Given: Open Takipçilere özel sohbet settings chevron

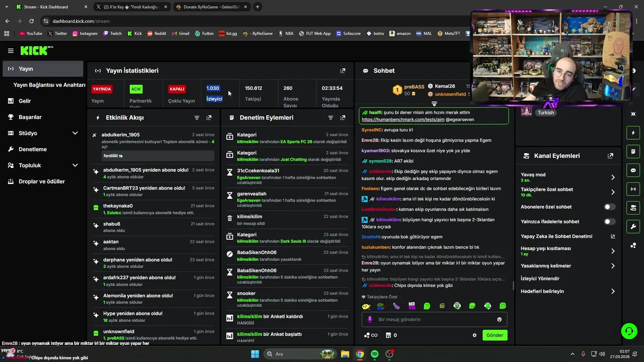Looking at the screenshot, I should tap(613, 192).
